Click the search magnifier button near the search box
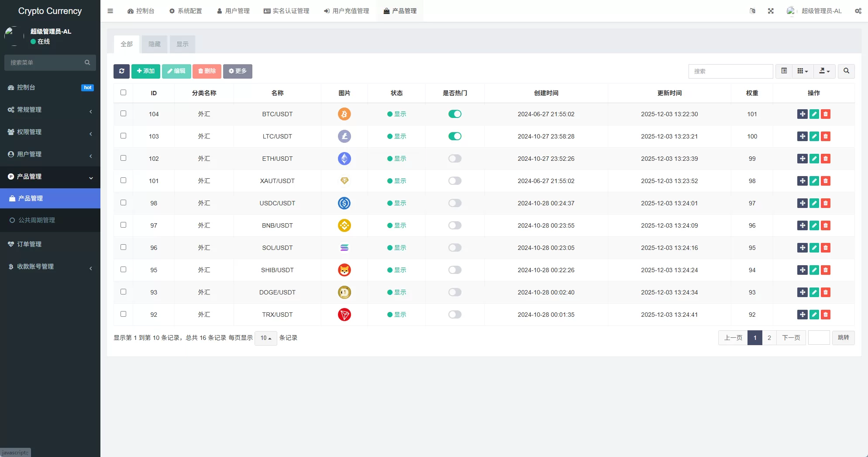 [846, 71]
